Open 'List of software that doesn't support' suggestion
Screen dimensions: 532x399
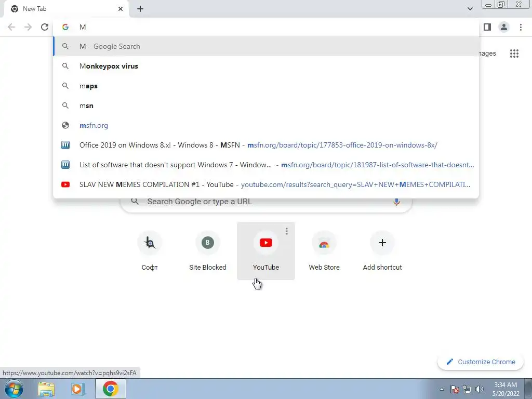[x=266, y=165]
